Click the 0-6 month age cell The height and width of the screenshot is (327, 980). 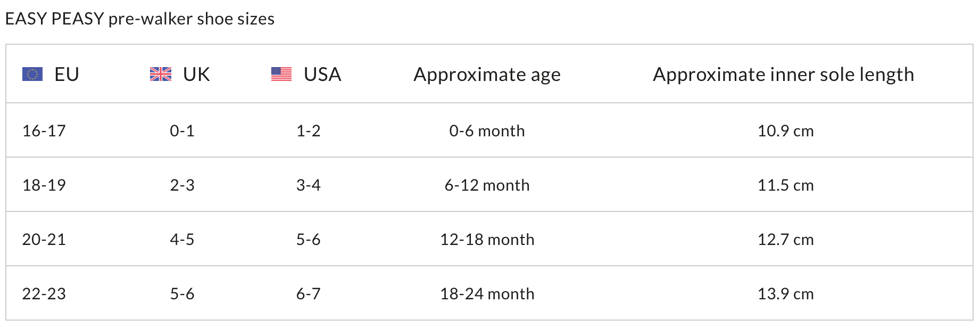pos(487,131)
